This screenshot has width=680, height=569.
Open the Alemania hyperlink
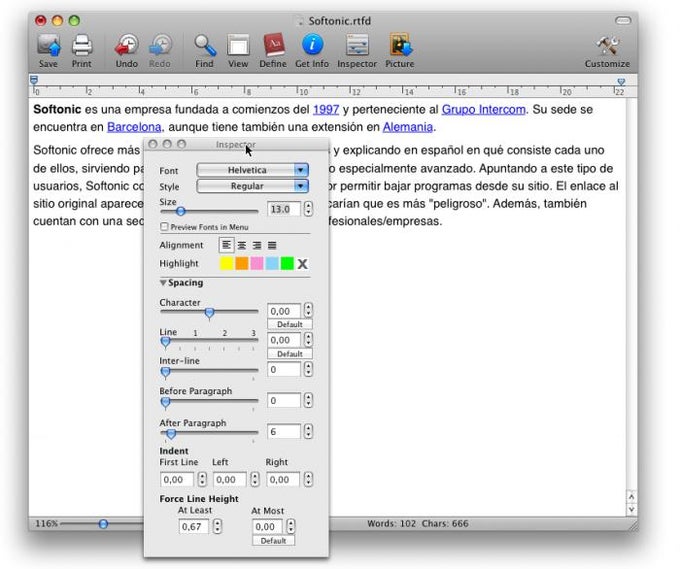pyautogui.click(x=408, y=127)
